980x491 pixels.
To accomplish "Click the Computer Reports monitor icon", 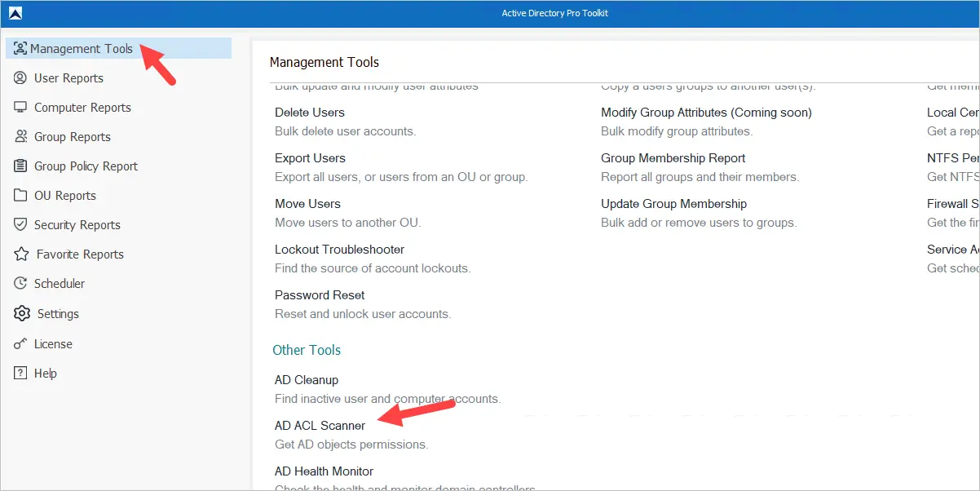I will 20,108.
